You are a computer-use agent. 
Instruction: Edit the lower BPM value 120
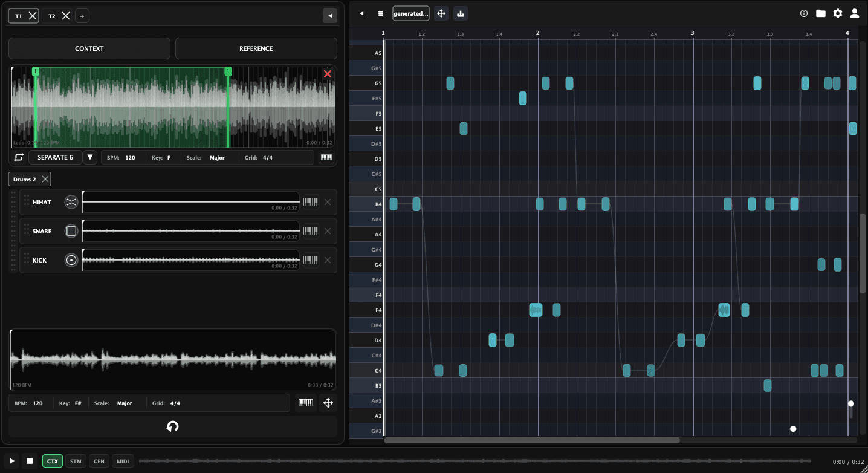point(37,403)
